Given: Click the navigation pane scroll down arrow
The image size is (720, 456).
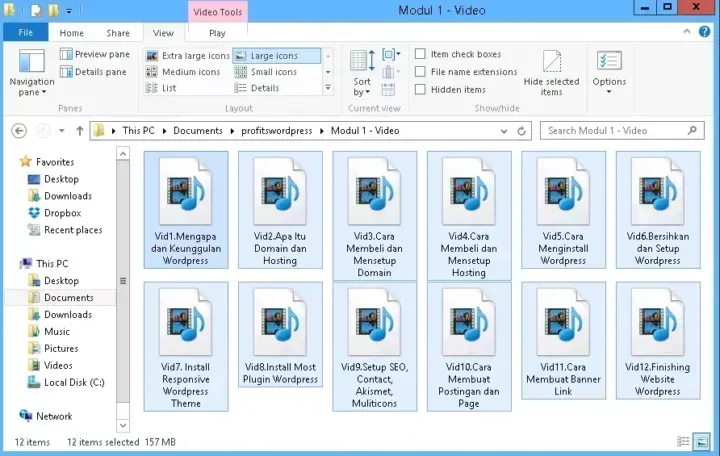Looking at the screenshot, I should click(x=123, y=425).
